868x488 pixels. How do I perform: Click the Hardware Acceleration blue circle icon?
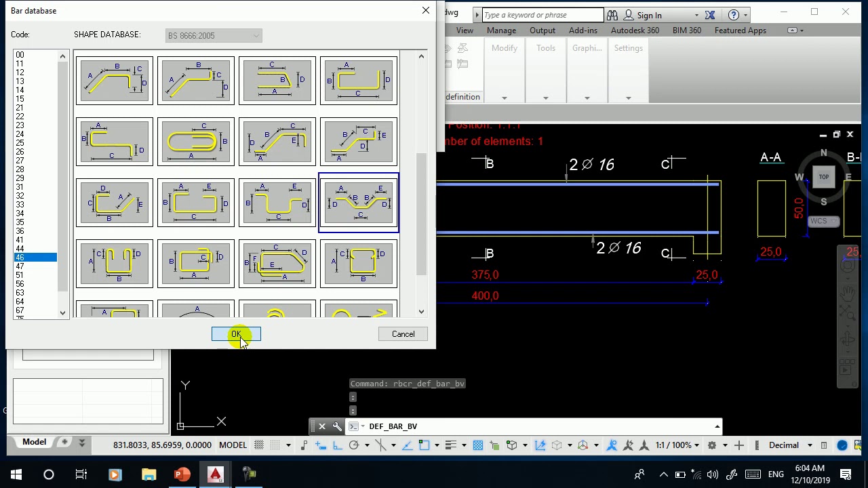[x=842, y=445]
